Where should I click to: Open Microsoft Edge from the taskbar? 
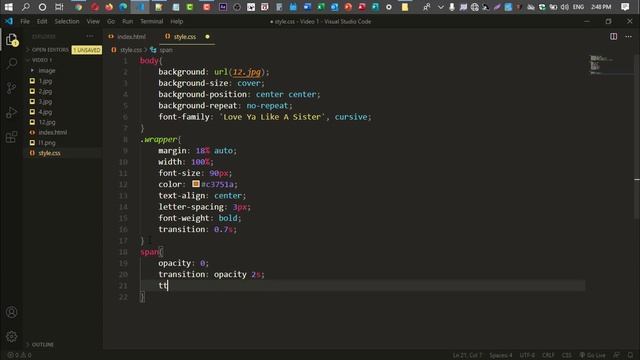[x=123, y=7]
